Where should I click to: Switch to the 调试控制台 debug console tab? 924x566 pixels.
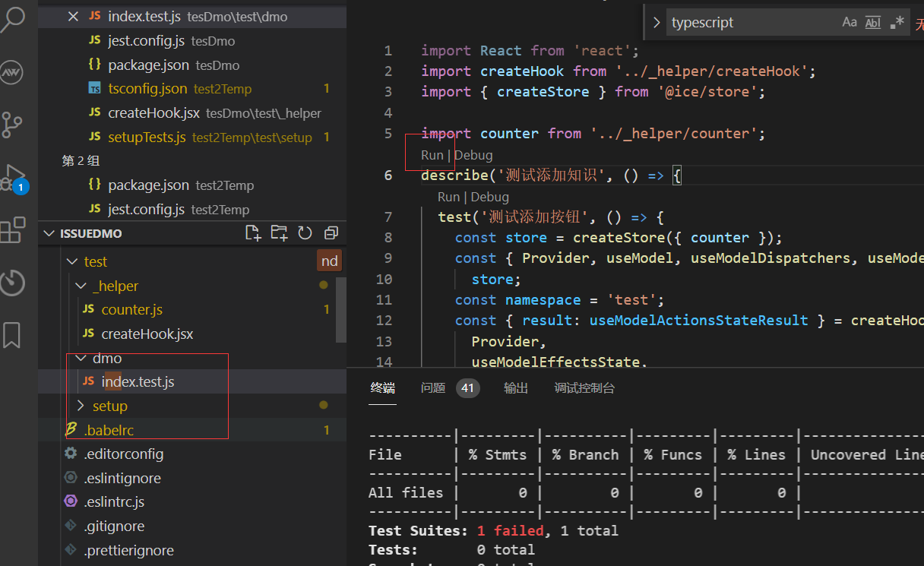(584, 388)
